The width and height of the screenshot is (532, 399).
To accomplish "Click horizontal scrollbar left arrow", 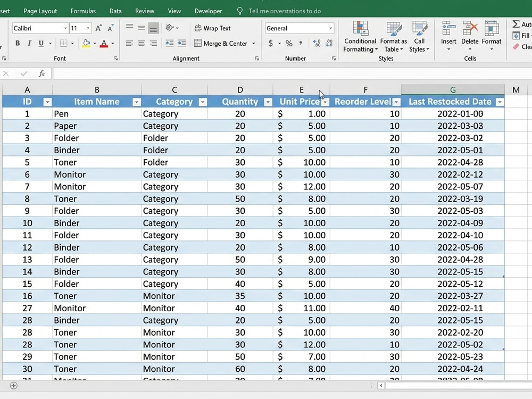I will pos(381,385).
